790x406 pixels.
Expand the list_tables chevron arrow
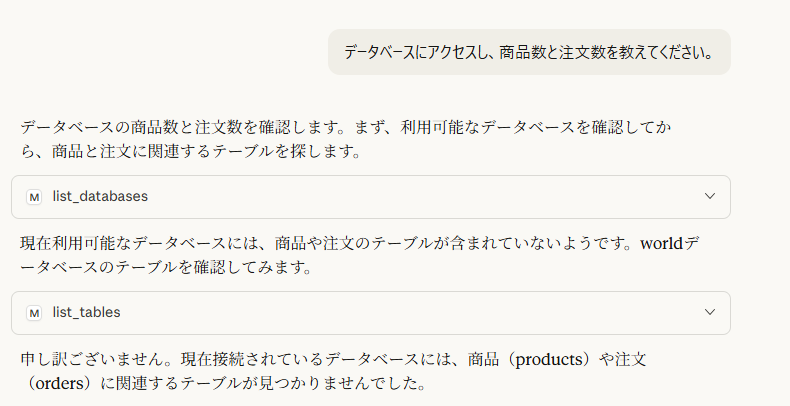click(x=710, y=313)
